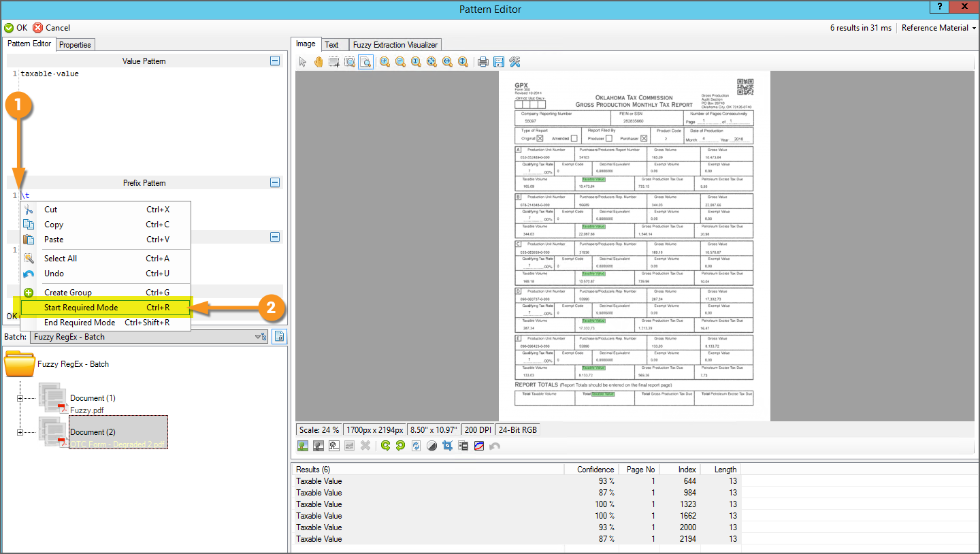Click the fit-to-width zoom icon
The width and height of the screenshot is (980, 554).
pos(447,62)
